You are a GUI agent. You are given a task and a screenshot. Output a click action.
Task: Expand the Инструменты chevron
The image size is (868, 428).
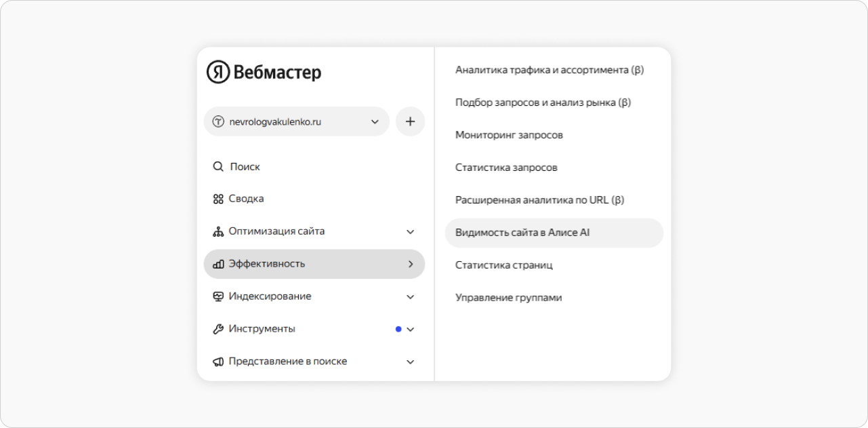tap(411, 330)
